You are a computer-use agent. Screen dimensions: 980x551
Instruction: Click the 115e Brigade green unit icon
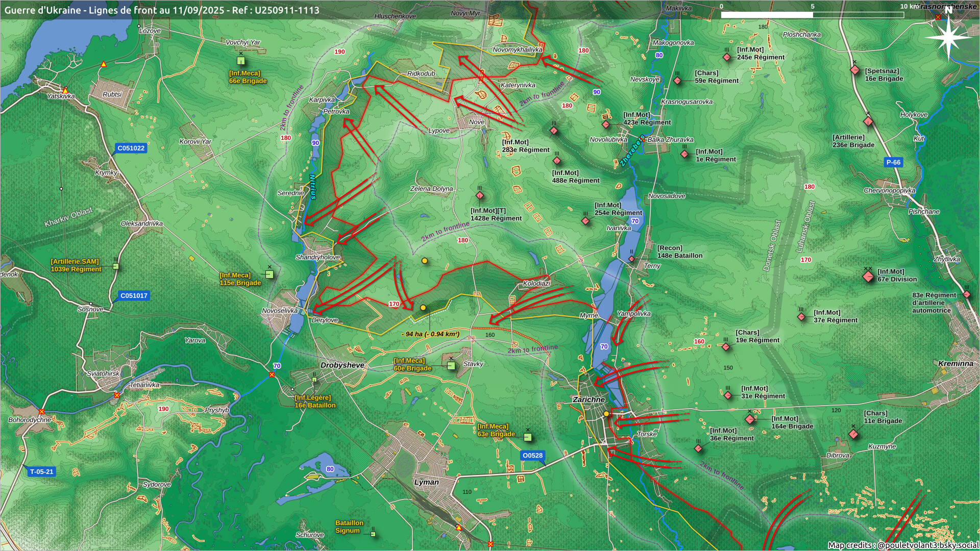269,274
